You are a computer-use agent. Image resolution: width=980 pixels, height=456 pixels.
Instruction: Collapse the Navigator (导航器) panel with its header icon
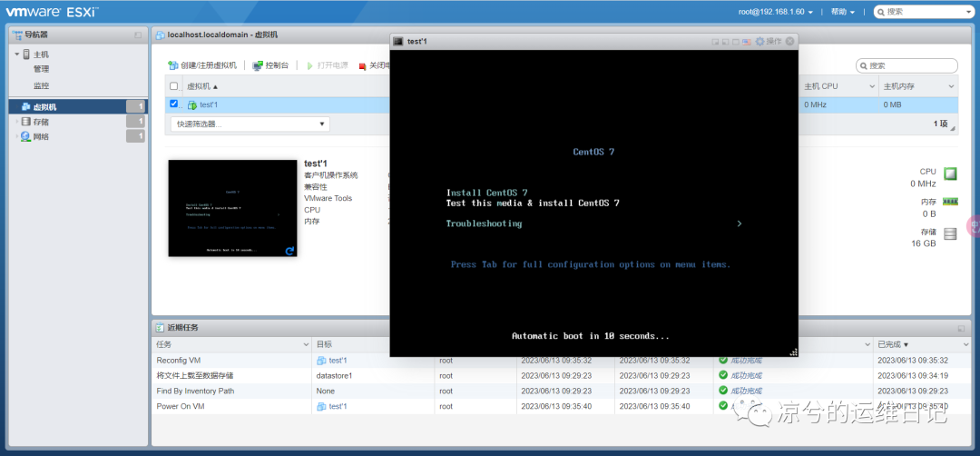138,35
